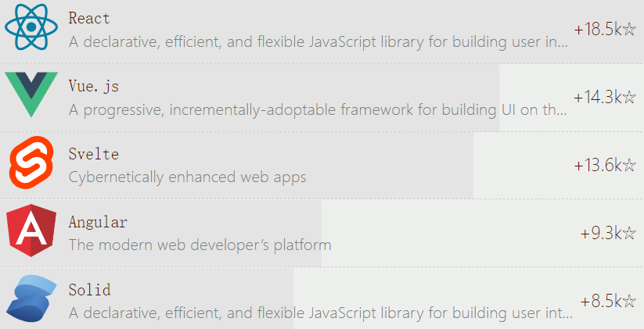Viewport: 644px width, 329px height.
Task: Click the "Cybernetically enhanced web apps" description
Action: click(187, 177)
